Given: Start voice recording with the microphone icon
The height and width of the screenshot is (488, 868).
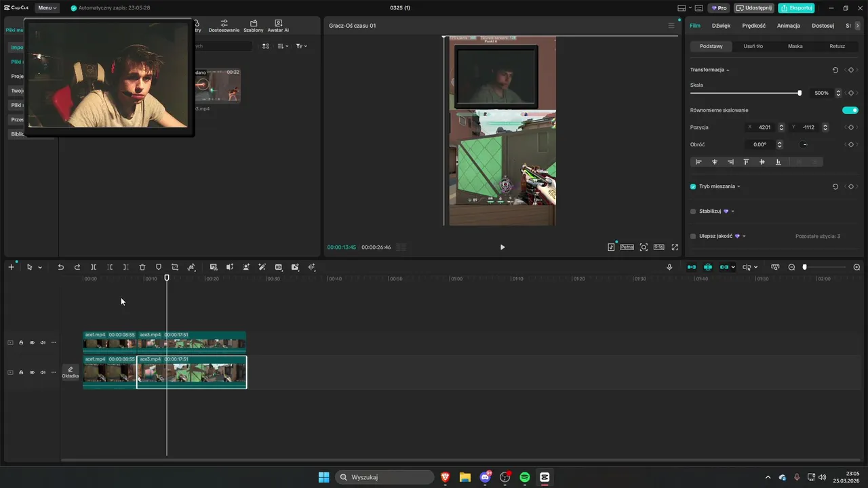Looking at the screenshot, I should coord(669,267).
